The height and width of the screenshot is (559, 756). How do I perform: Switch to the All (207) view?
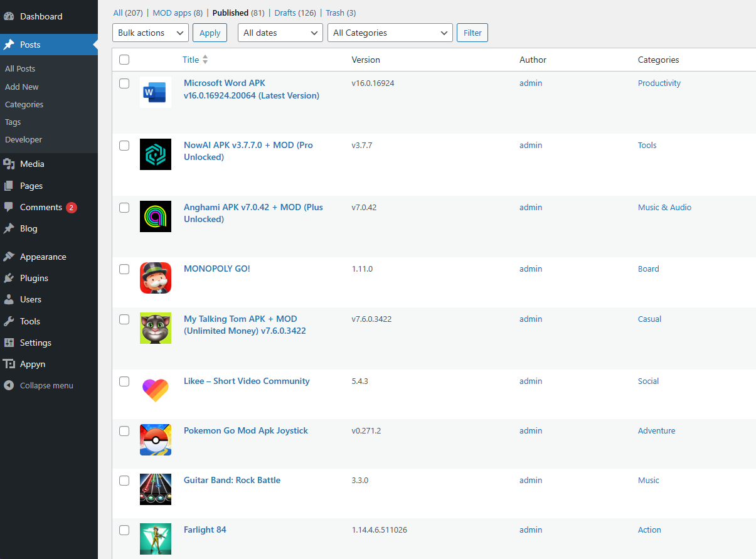click(x=128, y=13)
